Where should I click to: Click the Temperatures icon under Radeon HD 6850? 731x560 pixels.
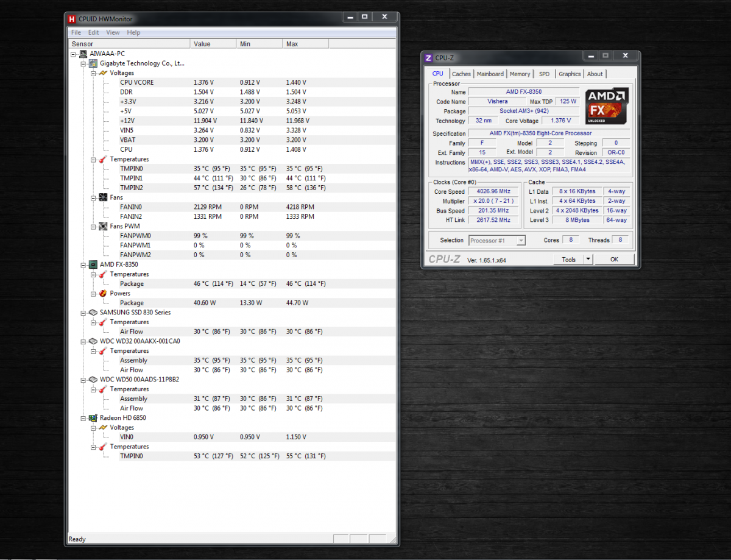(x=103, y=447)
